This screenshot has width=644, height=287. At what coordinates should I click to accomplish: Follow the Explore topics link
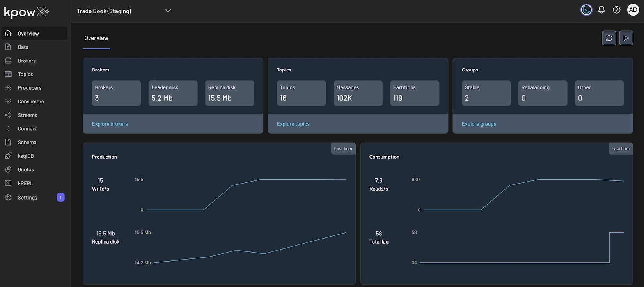[x=293, y=124]
